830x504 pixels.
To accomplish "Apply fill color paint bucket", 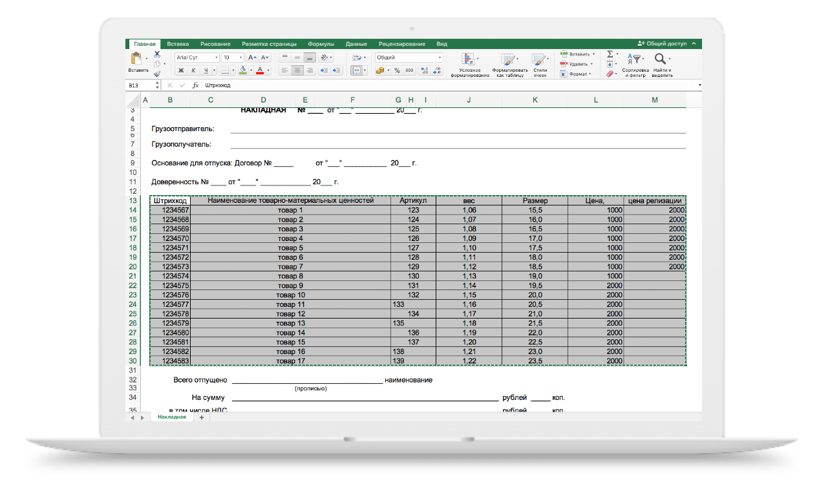I will pos(243,70).
